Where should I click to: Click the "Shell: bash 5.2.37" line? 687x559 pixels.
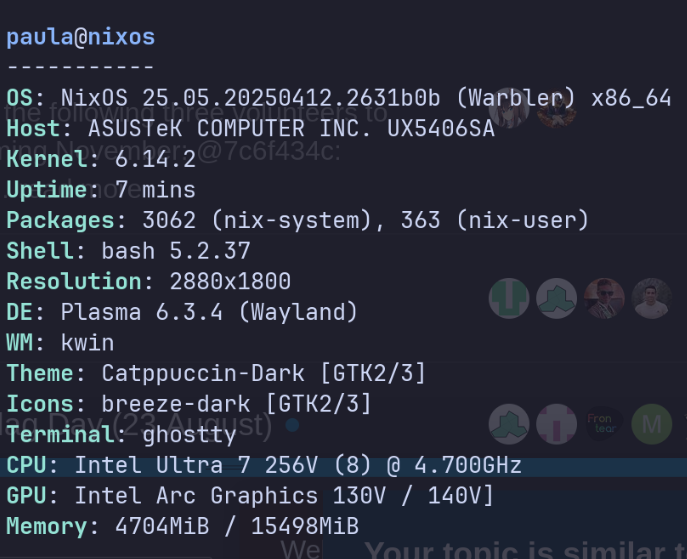(128, 251)
